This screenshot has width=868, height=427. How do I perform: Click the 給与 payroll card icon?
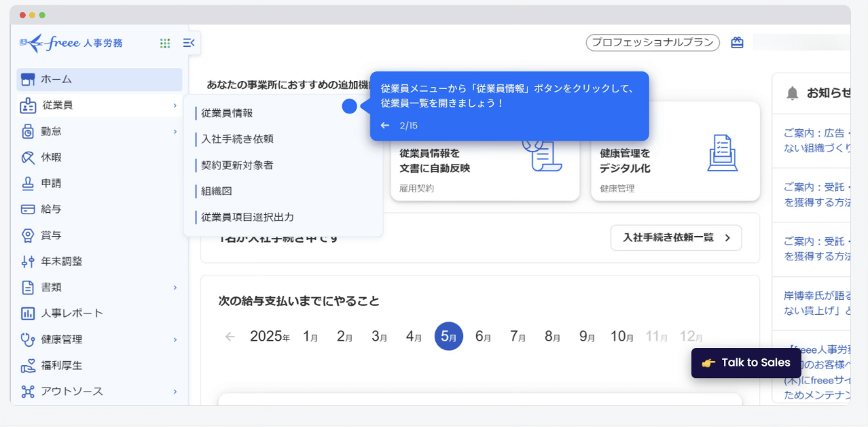(x=28, y=209)
